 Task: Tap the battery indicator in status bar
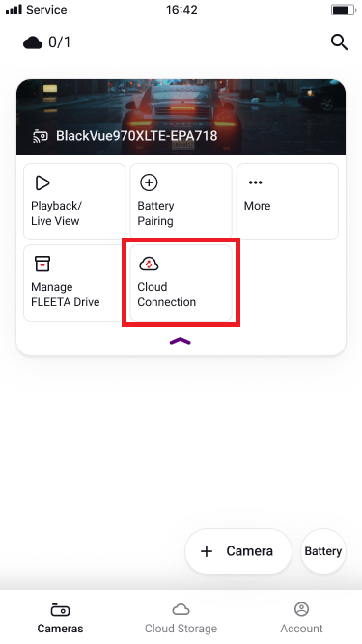(x=343, y=10)
